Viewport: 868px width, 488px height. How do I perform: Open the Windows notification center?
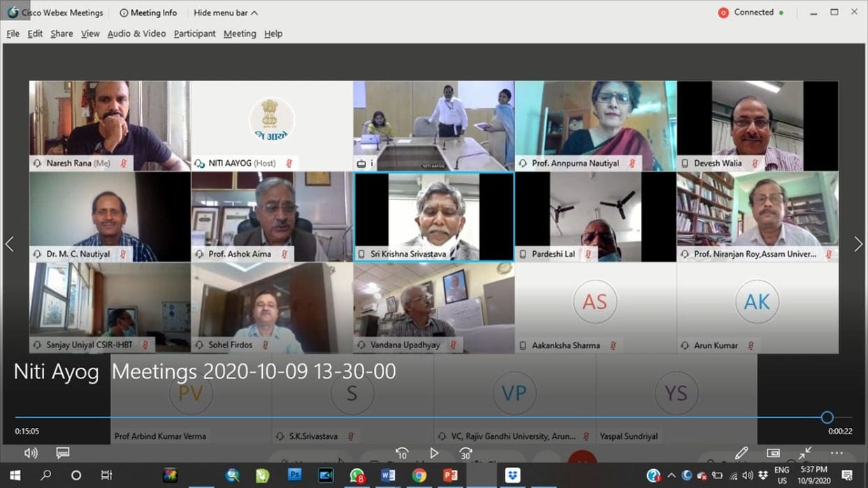click(x=847, y=475)
